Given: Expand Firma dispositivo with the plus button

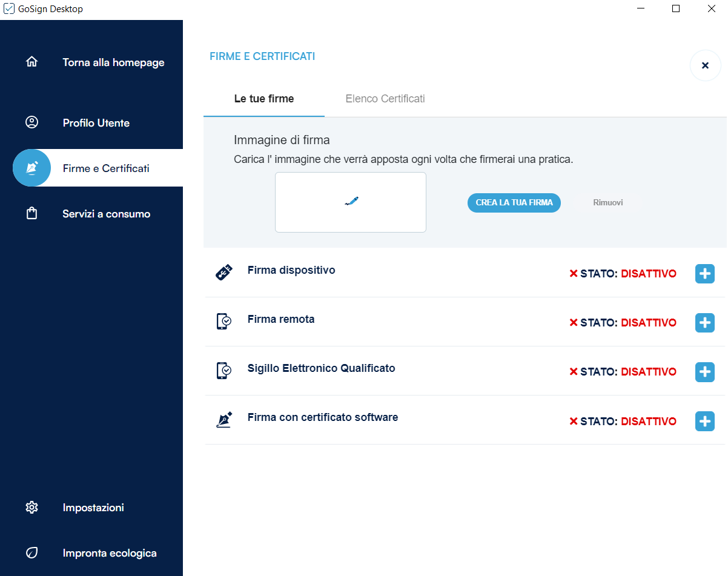Looking at the screenshot, I should pyautogui.click(x=704, y=274).
